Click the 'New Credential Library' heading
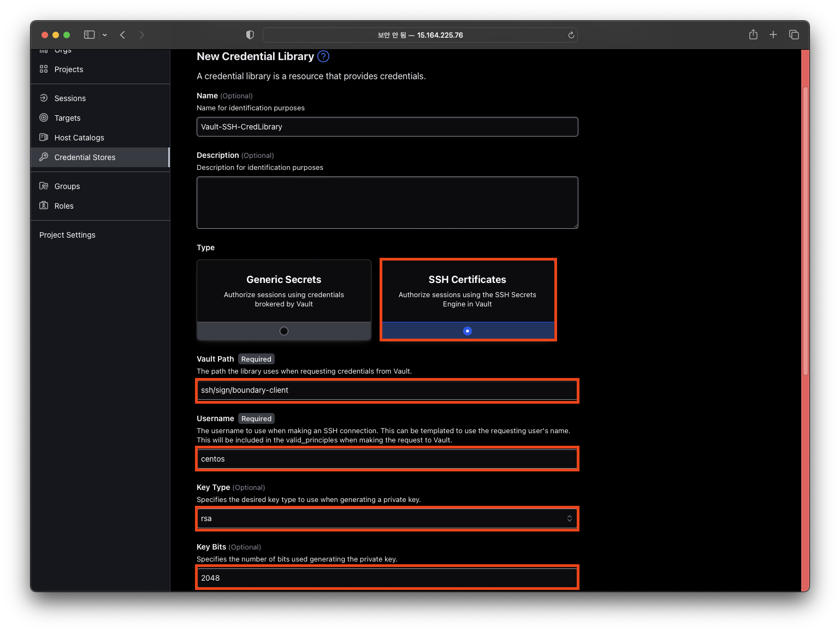This screenshot has width=840, height=632. coord(256,56)
